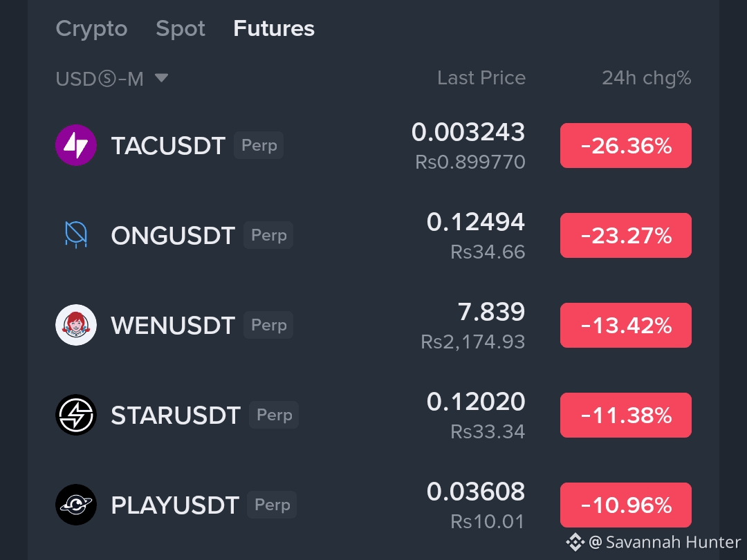
Task: Click the ONGUSDT blue coin icon
Action: coord(76,235)
